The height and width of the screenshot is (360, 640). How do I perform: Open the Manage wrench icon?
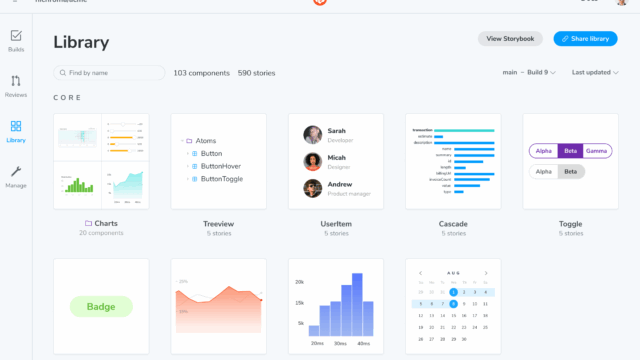point(16,171)
